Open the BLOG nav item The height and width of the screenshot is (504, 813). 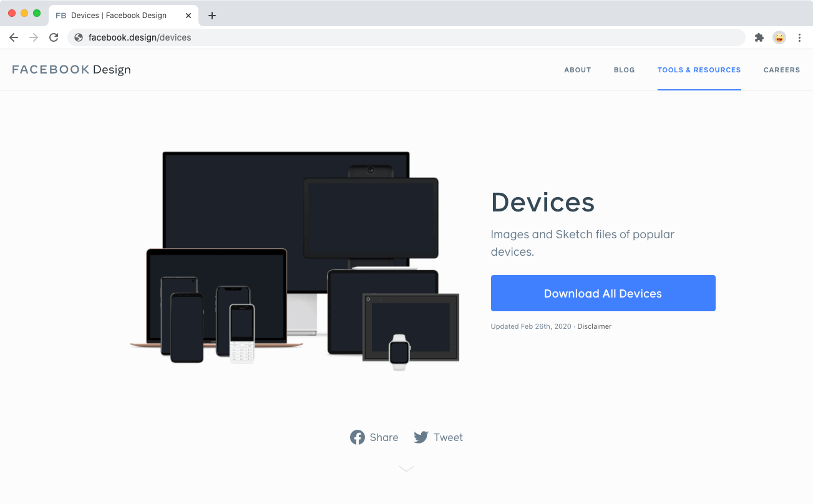(x=624, y=70)
